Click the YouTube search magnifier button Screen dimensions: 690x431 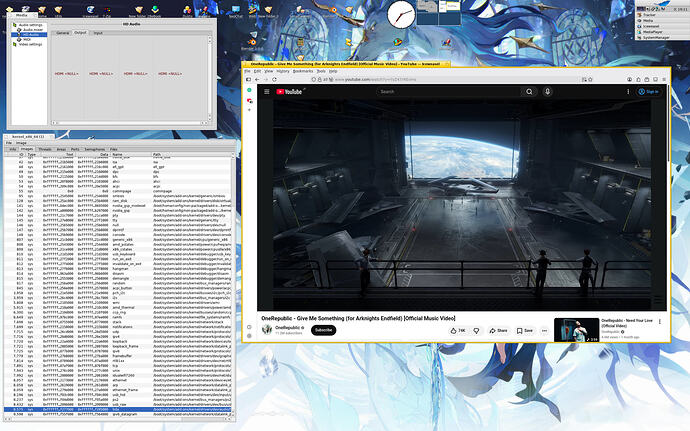pyautogui.click(x=529, y=92)
